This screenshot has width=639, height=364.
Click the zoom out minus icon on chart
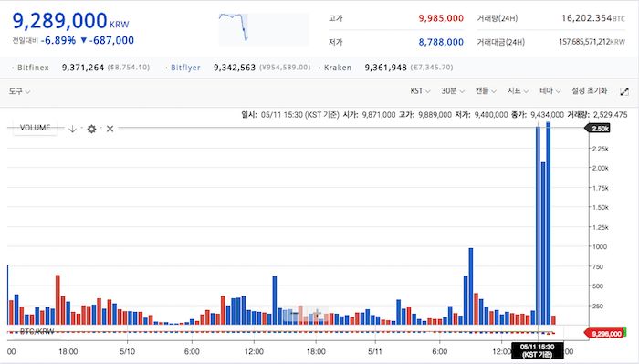pyautogui.click(x=293, y=314)
